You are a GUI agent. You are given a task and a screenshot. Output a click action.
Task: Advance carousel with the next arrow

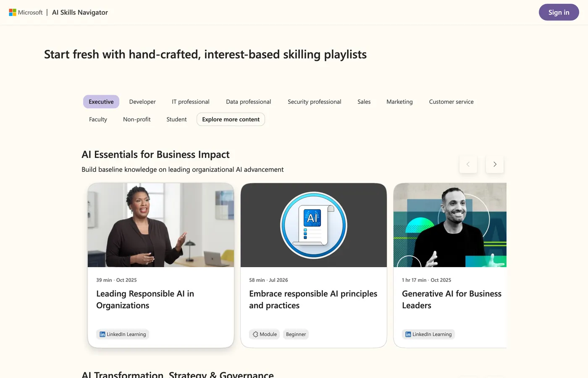tap(495, 164)
